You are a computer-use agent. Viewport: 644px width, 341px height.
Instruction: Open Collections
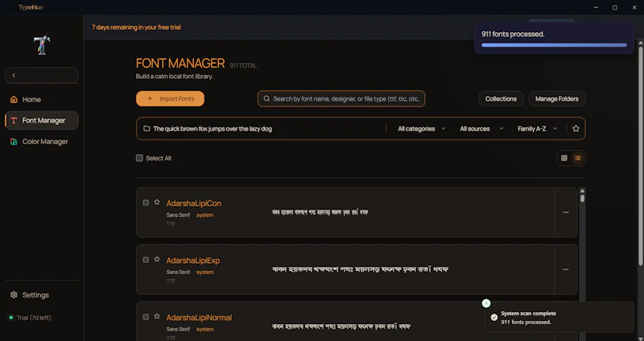[x=501, y=98]
